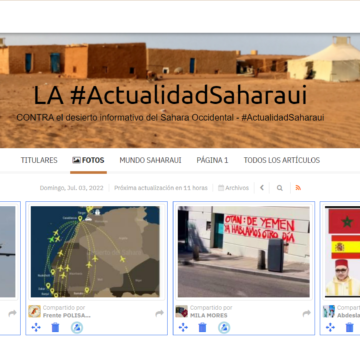Image resolution: width=360 pixels, height=360 pixels.
Task: Open the TITULARES tab
Action: (x=39, y=160)
